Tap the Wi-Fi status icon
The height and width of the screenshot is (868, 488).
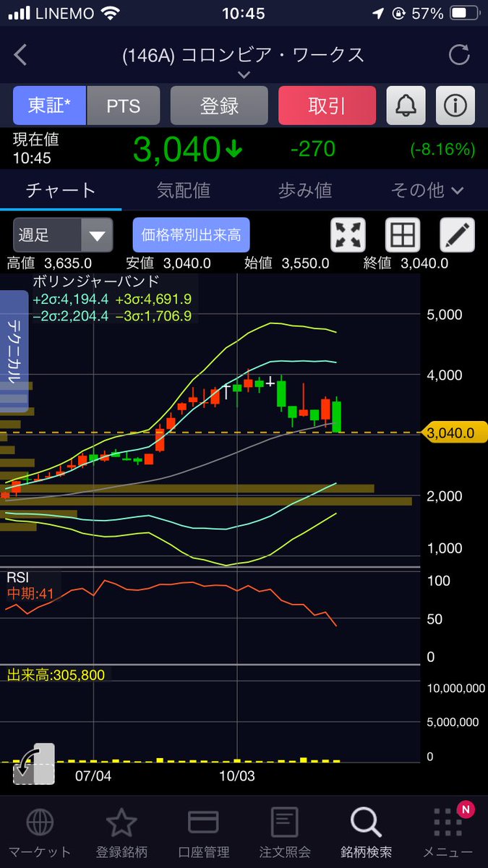pos(111,13)
